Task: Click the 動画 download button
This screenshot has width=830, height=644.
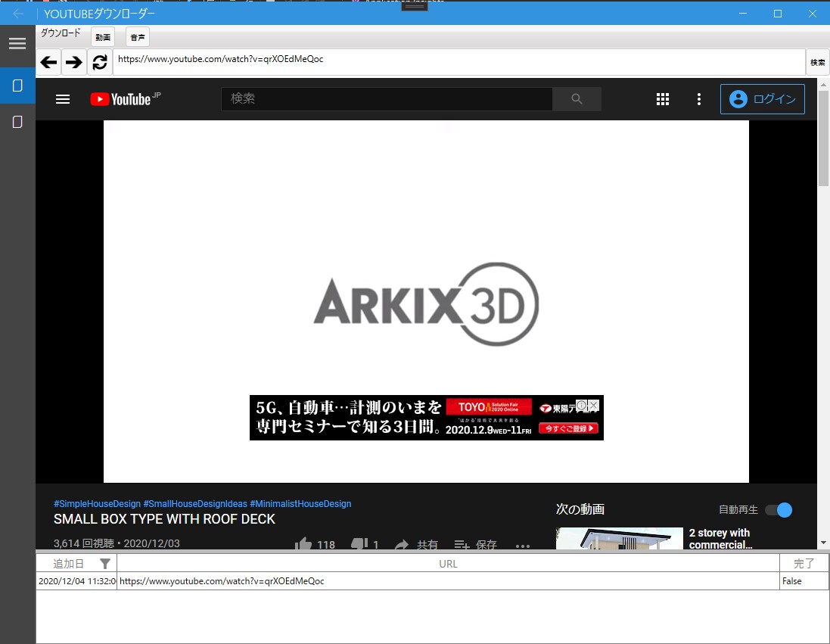Action: 103,37
